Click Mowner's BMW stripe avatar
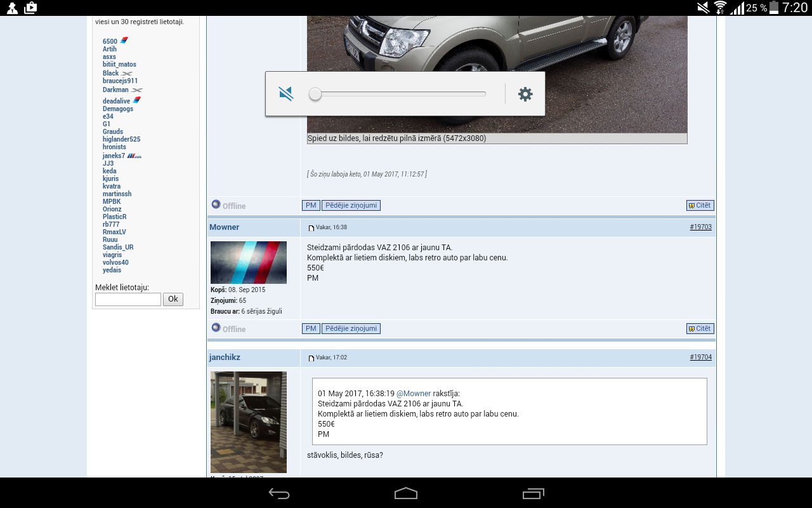The height and width of the screenshot is (508, 812). point(249,262)
